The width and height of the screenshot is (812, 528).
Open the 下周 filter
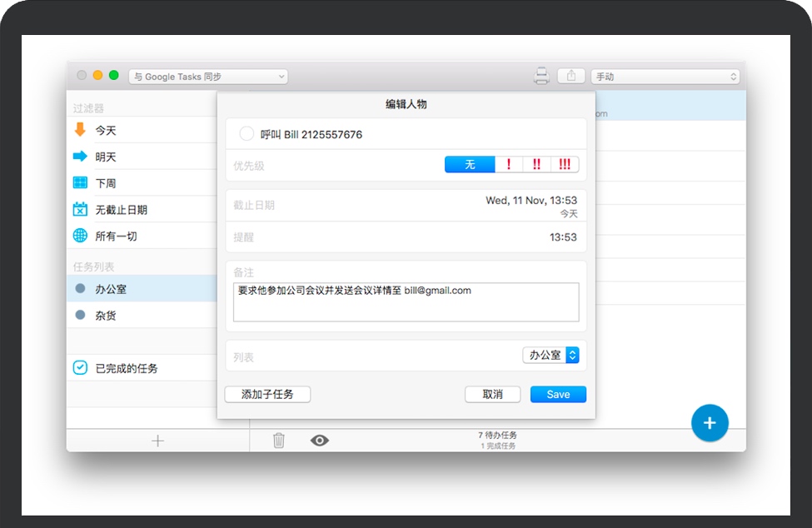pyautogui.click(x=106, y=183)
